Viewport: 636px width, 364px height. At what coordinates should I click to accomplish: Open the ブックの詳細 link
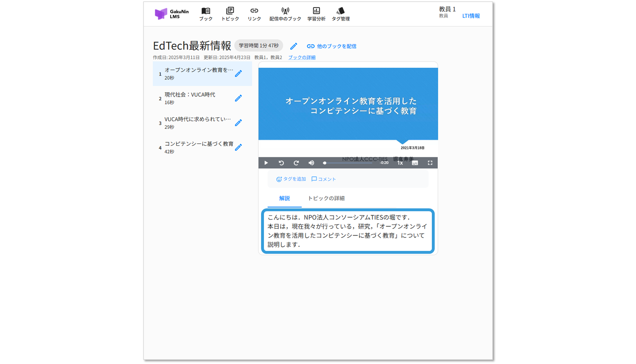click(302, 57)
